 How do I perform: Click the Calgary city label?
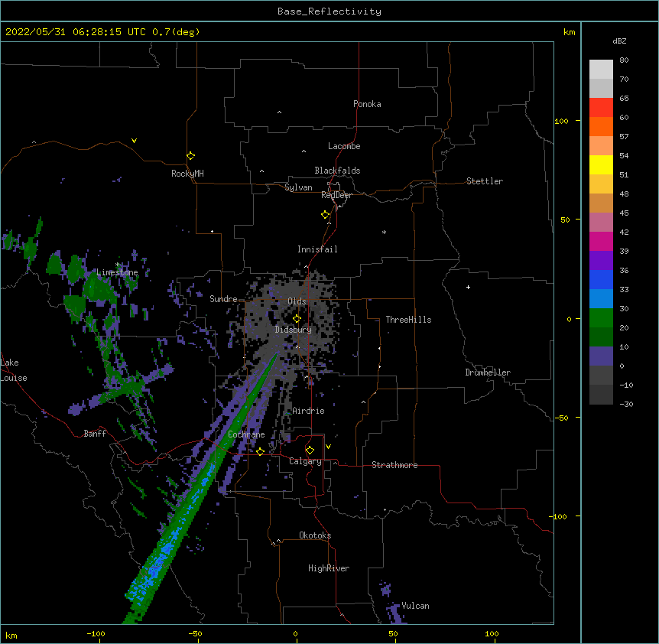pos(305,461)
